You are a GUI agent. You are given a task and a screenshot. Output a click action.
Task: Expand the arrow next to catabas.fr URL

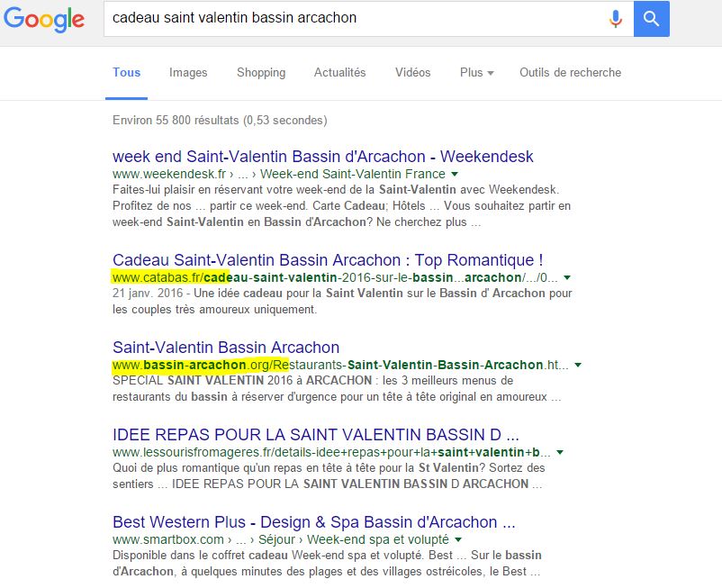pos(567,278)
